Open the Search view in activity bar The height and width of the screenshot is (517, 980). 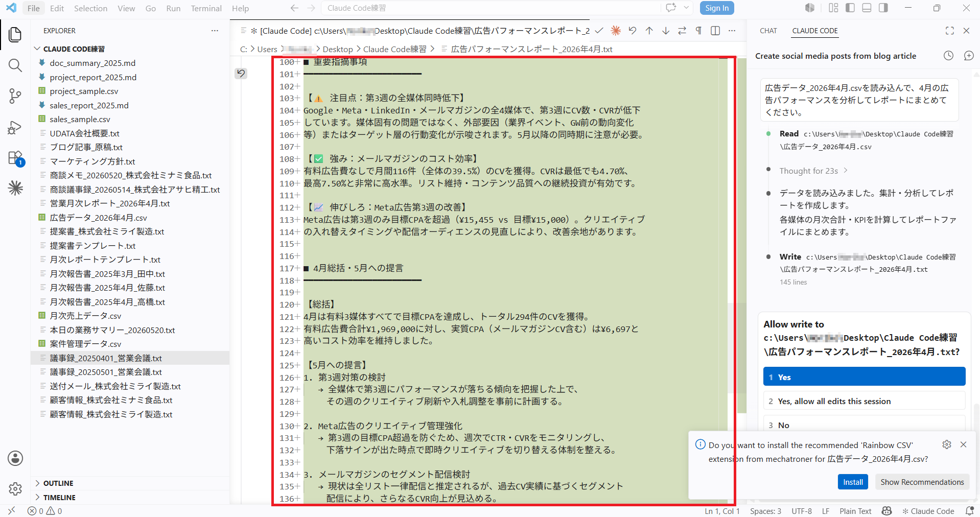click(15, 65)
